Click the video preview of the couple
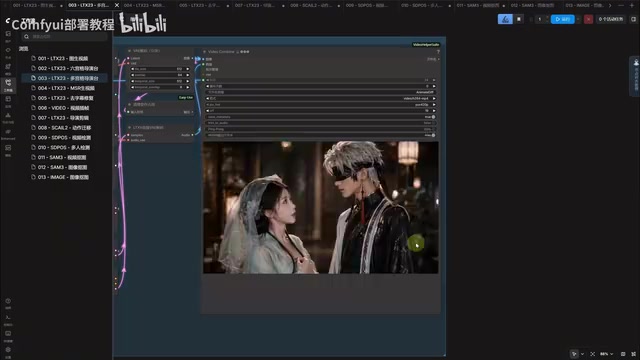 coord(321,207)
